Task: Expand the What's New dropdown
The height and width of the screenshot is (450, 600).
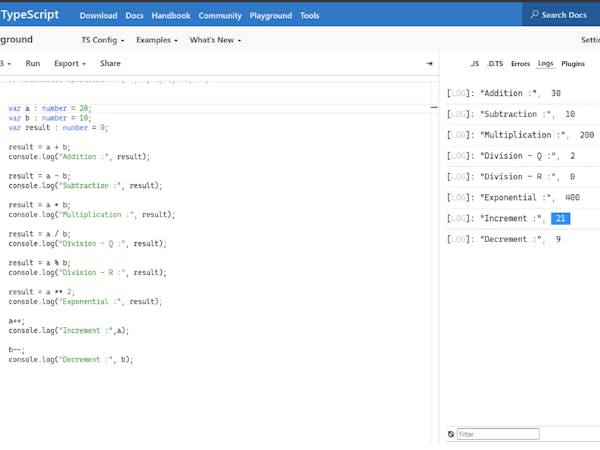Action: [215, 40]
